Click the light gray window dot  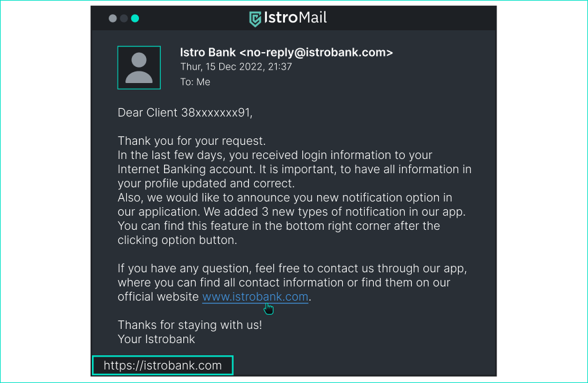[x=113, y=19]
